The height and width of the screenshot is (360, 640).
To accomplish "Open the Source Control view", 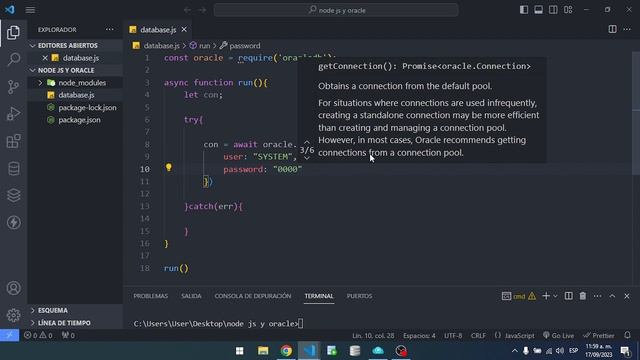I will click(x=13, y=87).
